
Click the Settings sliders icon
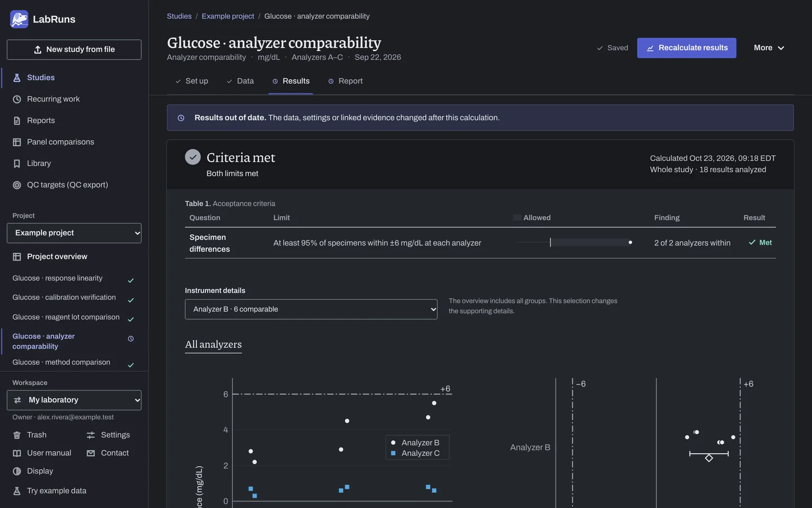pyautogui.click(x=91, y=435)
